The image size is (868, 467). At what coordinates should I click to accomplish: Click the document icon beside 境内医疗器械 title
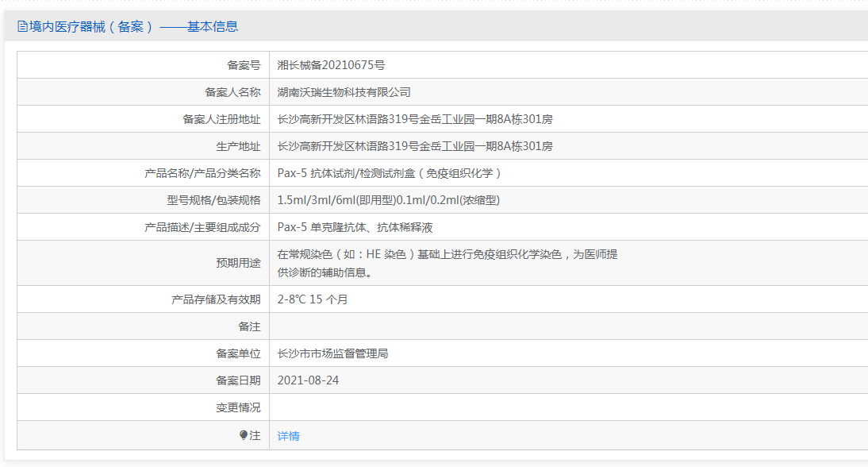pos(22,26)
